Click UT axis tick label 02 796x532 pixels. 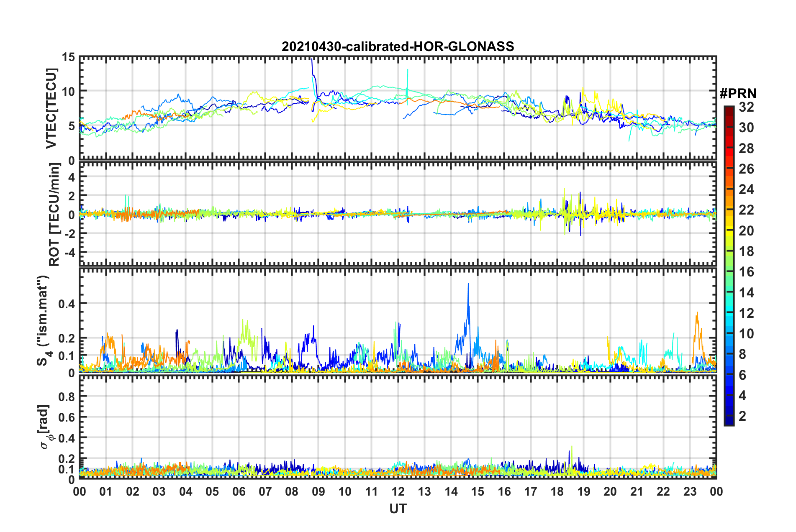[x=133, y=491]
